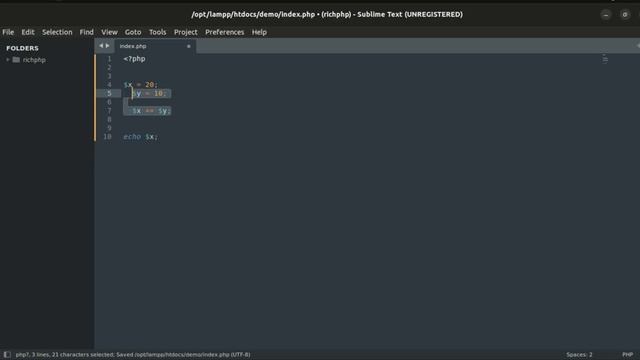The width and height of the screenshot is (640, 360).
Task: Toggle sidebar via status bar panel icon
Action: [7, 354]
